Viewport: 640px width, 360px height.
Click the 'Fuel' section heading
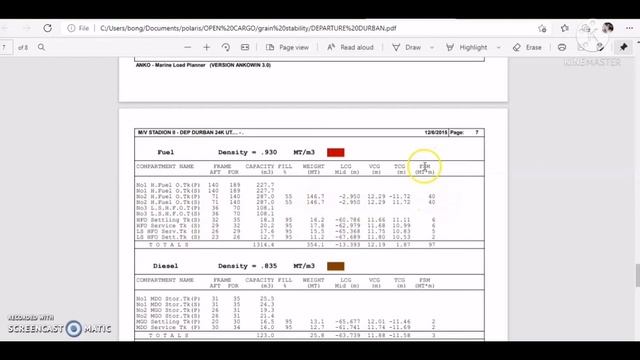pyautogui.click(x=166, y=152)
